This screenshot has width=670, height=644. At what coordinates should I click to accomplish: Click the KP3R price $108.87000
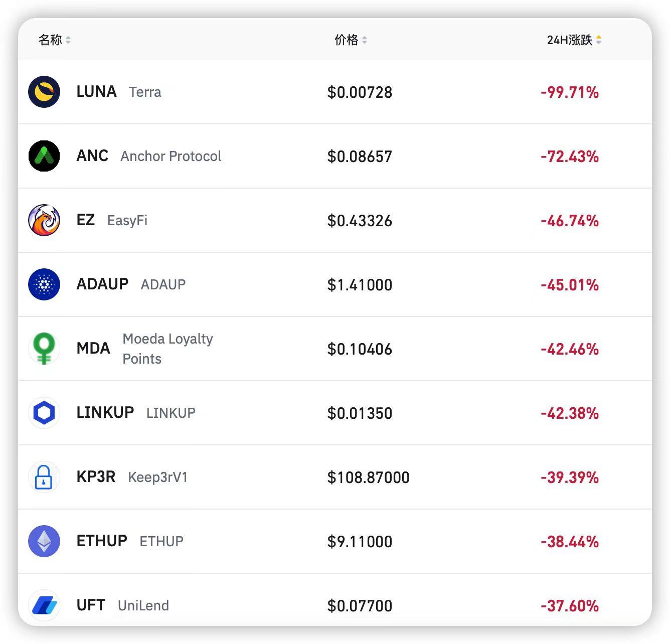(368, 477)
